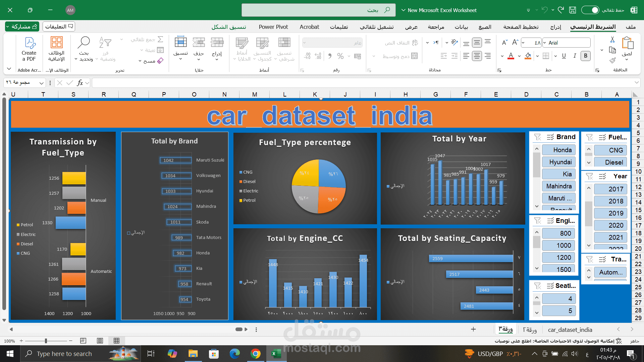Click the Save icon in title bar
This screenshot has height=362, width=644.
573,10
